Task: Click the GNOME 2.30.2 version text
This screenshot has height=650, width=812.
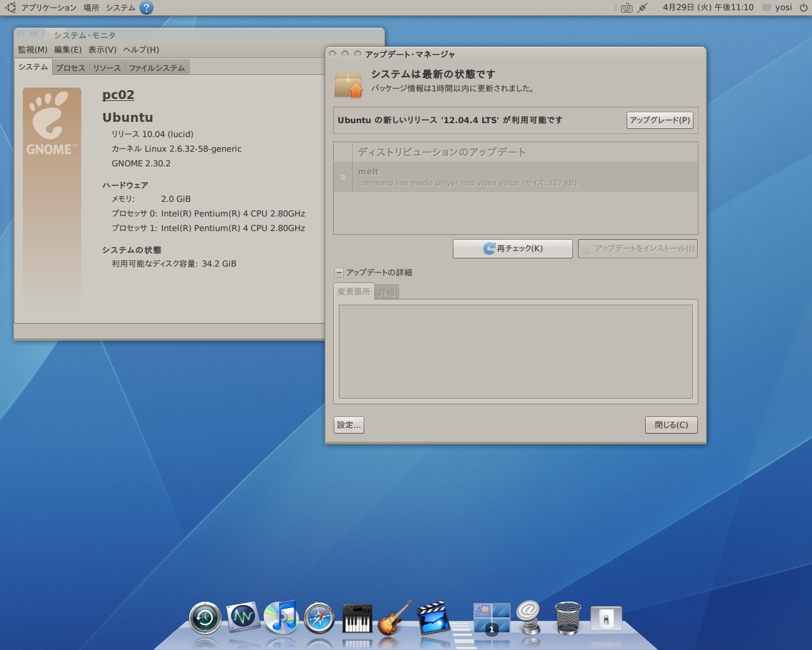Action: coord(141,163)
